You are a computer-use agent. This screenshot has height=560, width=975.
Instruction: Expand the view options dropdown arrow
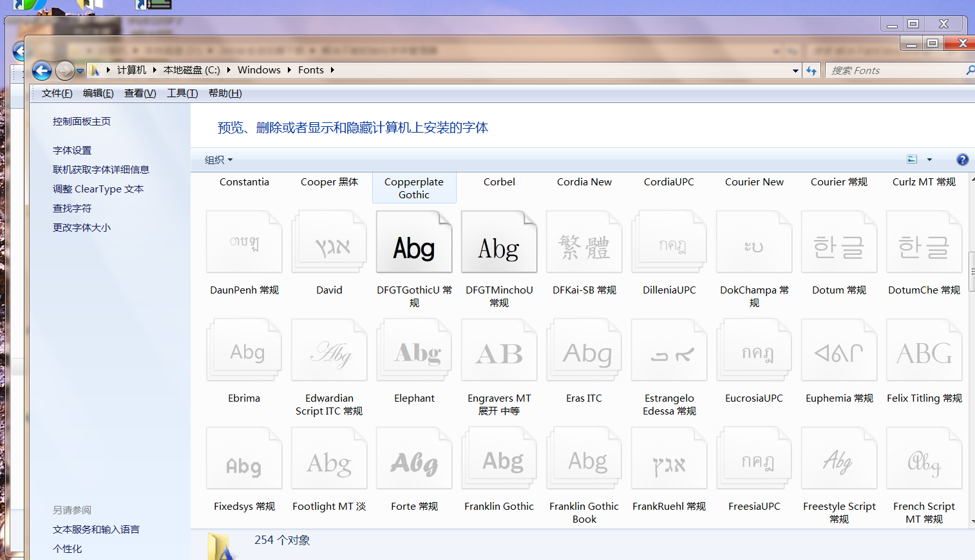tap(929, 160)
